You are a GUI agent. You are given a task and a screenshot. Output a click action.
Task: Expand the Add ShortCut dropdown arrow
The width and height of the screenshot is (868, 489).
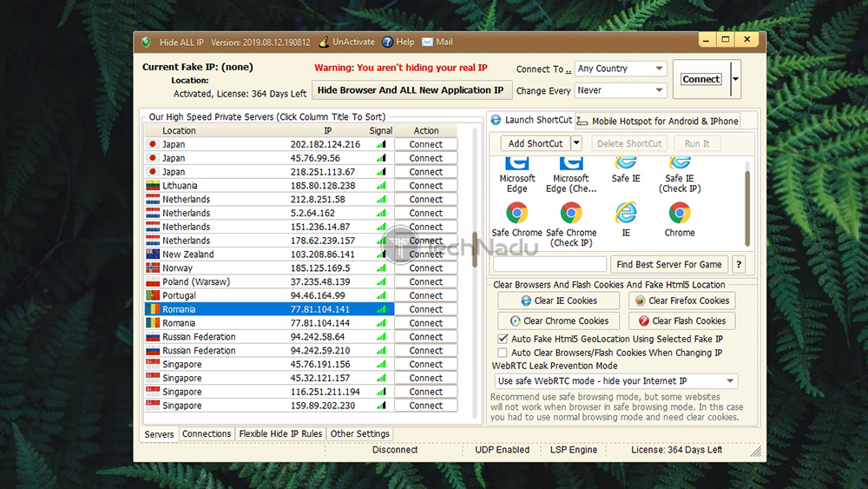click(576, 143)
